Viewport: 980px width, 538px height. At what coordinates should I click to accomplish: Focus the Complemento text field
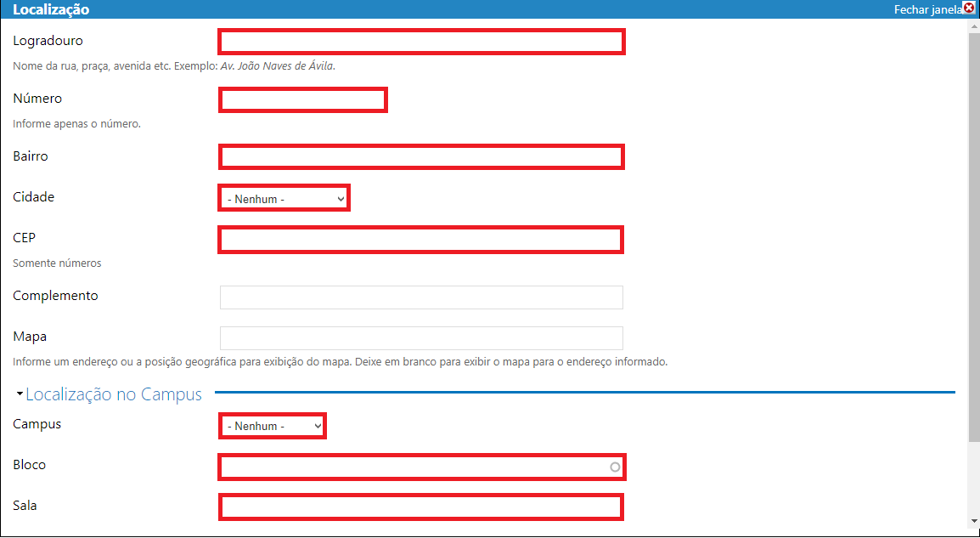coord(421,297)
